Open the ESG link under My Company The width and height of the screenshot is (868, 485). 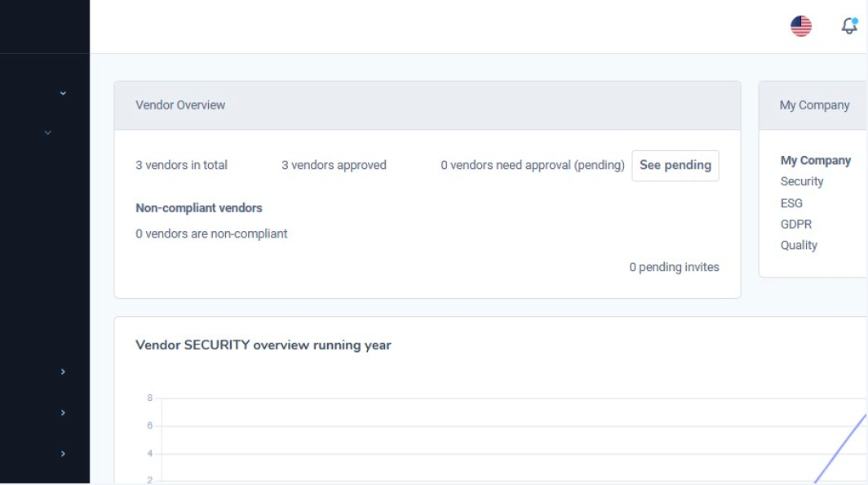click(791, 203)
